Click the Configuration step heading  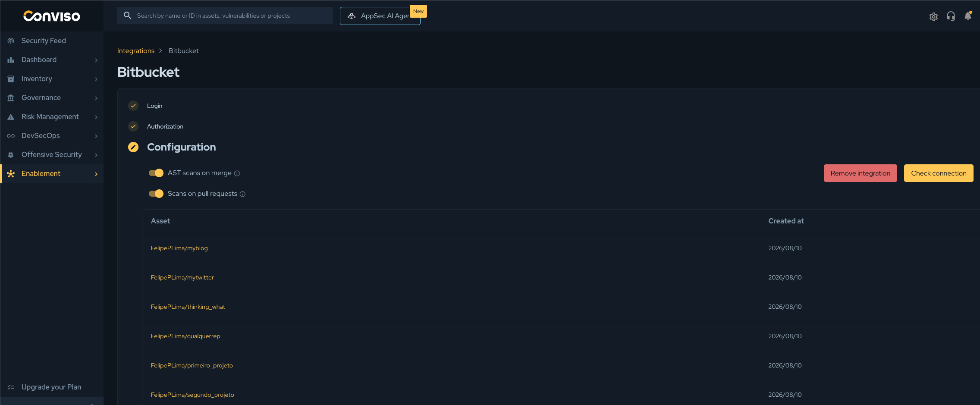(x=182, y=147)
